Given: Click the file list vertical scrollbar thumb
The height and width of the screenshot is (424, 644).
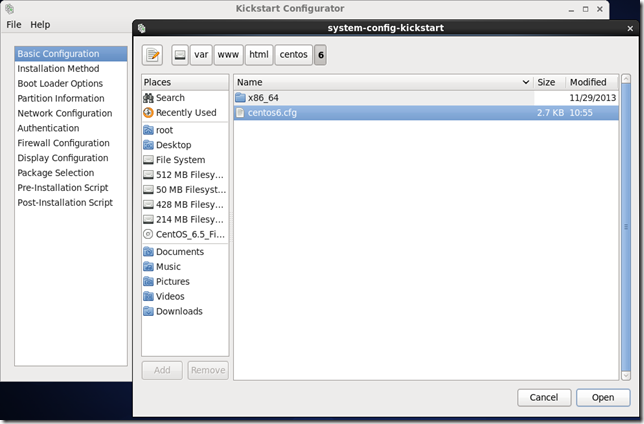Looking at the screenshot, I should (x=626, y=227).
